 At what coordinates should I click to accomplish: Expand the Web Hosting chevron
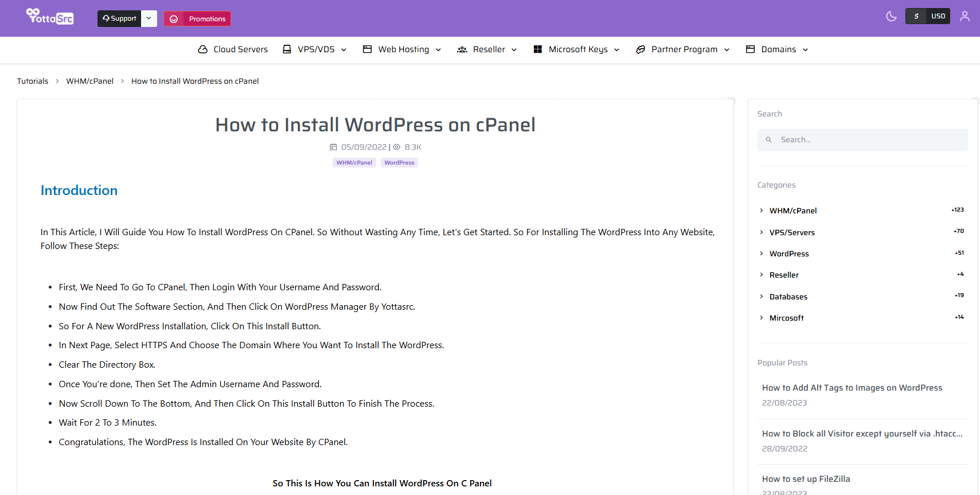(x=439, y=50)
